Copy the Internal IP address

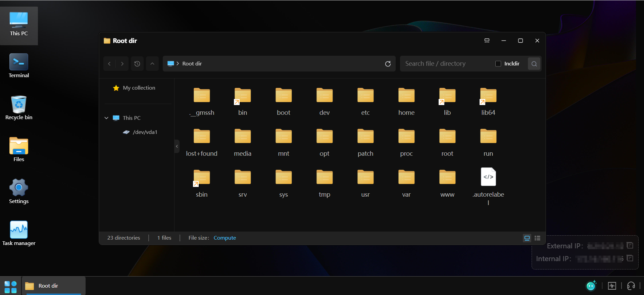click(630, 258)
